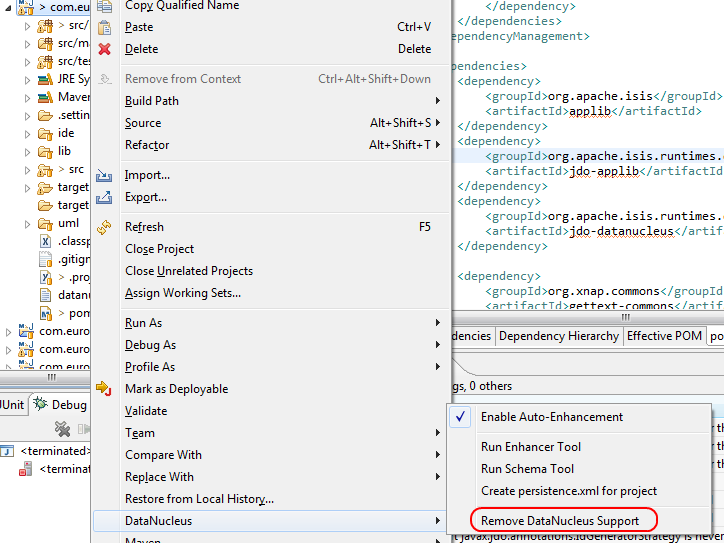This screenshot has height=543, width=724.
Task: Click the Paste clipboard icon
Action: click(x=104, y=27)
